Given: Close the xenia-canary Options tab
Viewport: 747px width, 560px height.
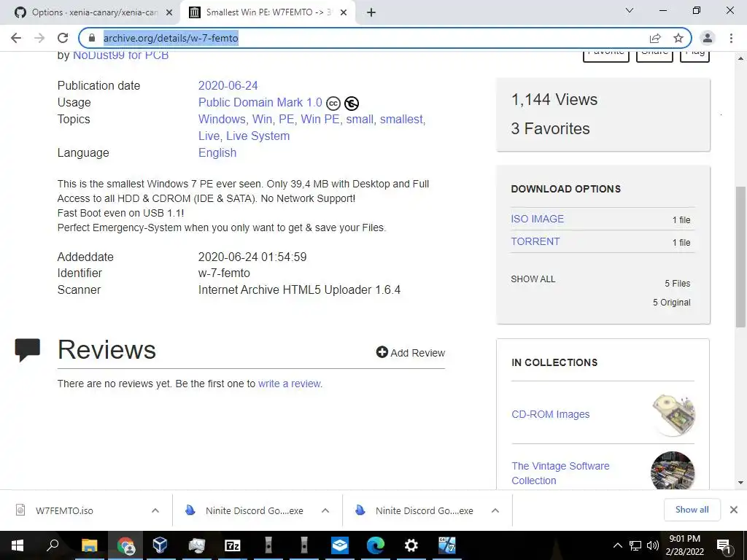Looking at the screenshot, I should click(169, 12).
